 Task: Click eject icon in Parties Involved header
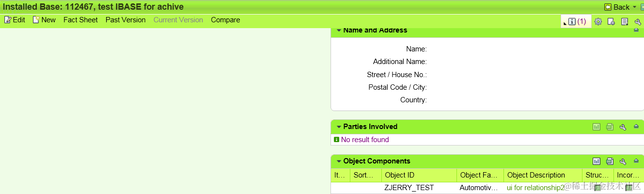pyautogui.click(x=636, y=126)
